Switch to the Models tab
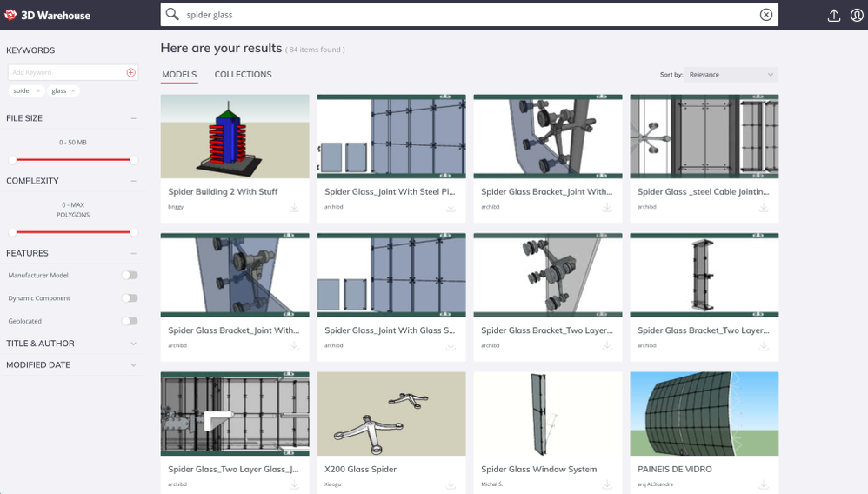 [x=179, y=74]
